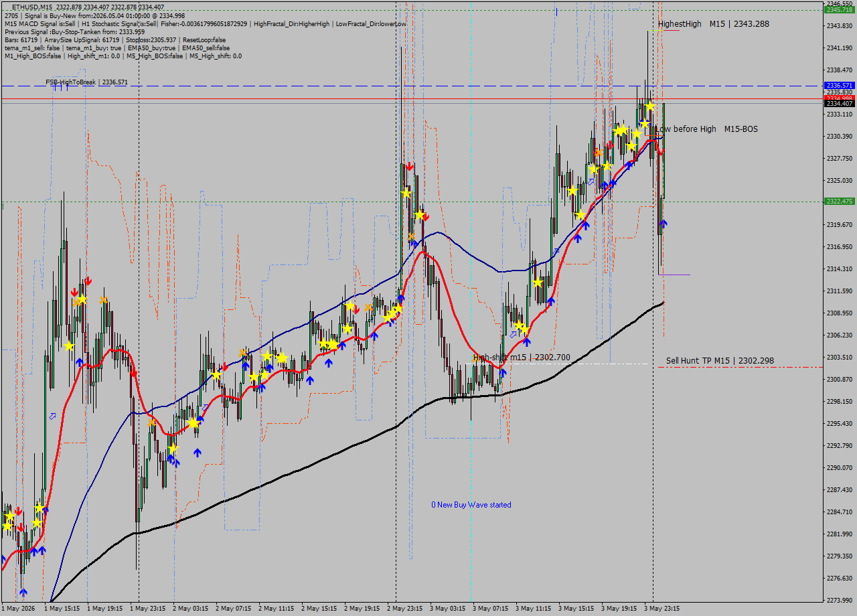
Task: Click the "Low before High M15-BOS" label
Action: tap(706, 129)
